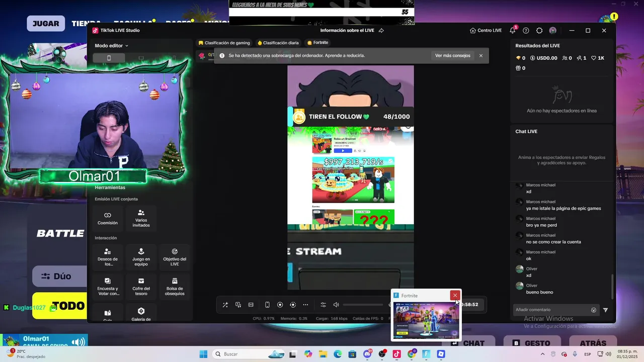Show hidden system tray icons
This screenshot has height=362, width=644.
pyautogui.click(x=542, y=354)
